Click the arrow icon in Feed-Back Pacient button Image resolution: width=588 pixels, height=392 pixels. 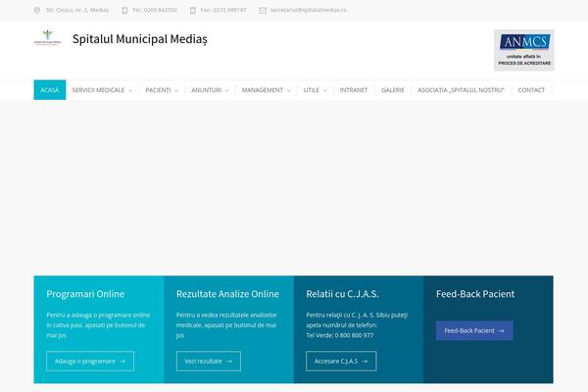tap(502, 331)
